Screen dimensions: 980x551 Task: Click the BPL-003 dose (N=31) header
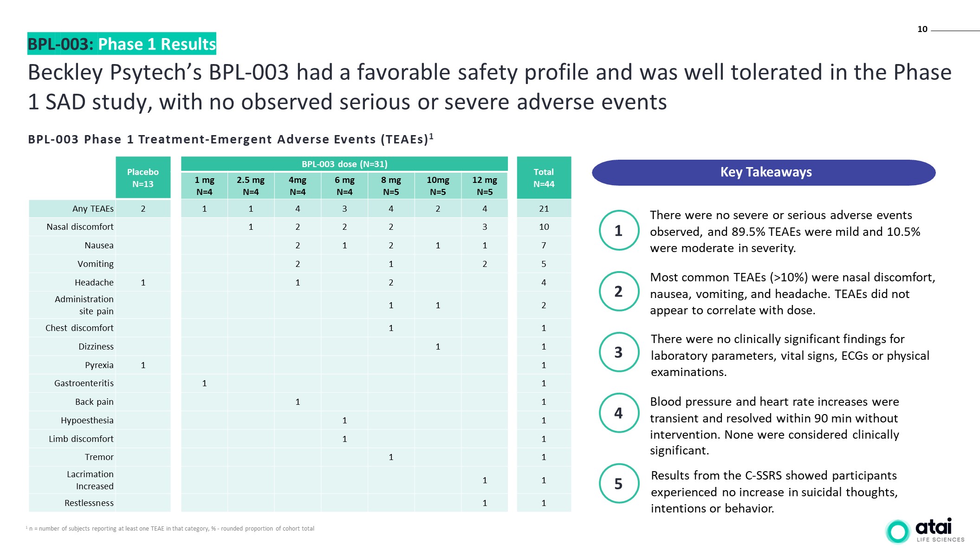coord(344,164)
